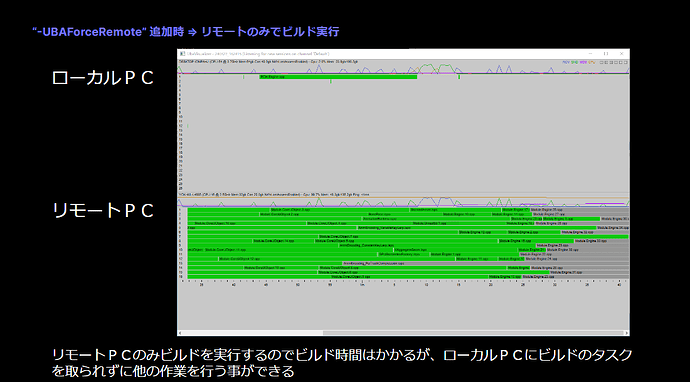Viewport: 690px width, 382px height.
Task: Click the UbaVisualizer app icon in title bar
Action: tap(182, 54)
